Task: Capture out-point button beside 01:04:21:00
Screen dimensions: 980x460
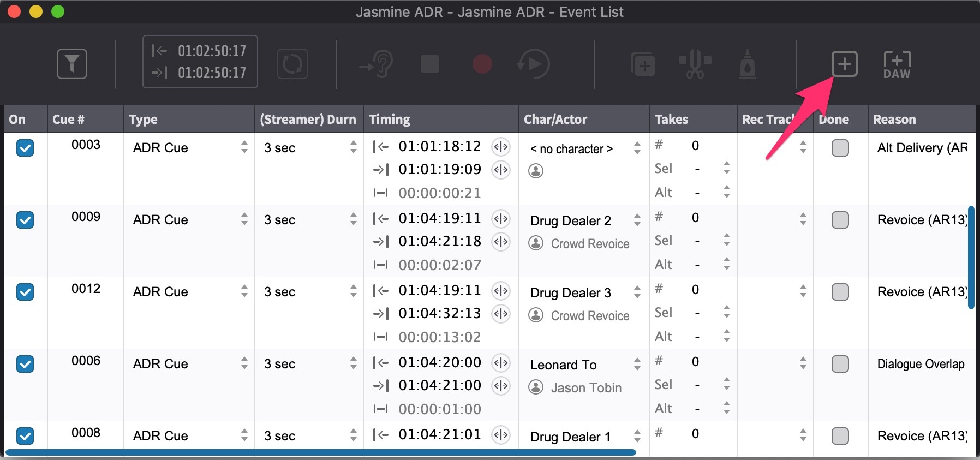Action: tap(501, 386)
